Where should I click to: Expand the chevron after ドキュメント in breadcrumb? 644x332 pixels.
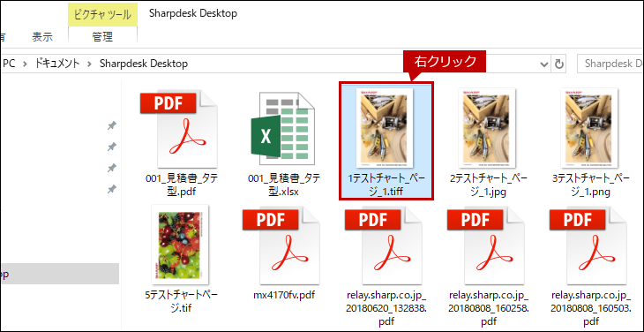pos(89,64)
